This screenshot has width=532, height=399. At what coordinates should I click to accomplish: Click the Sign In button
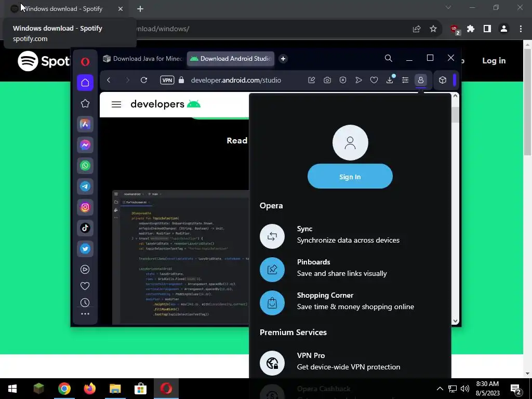click(350, 176)
